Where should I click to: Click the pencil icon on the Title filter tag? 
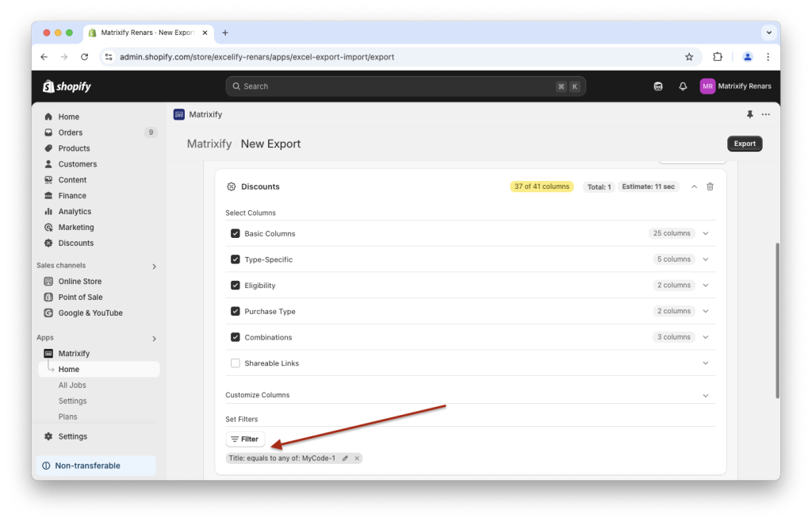click(x=346, y=458)
